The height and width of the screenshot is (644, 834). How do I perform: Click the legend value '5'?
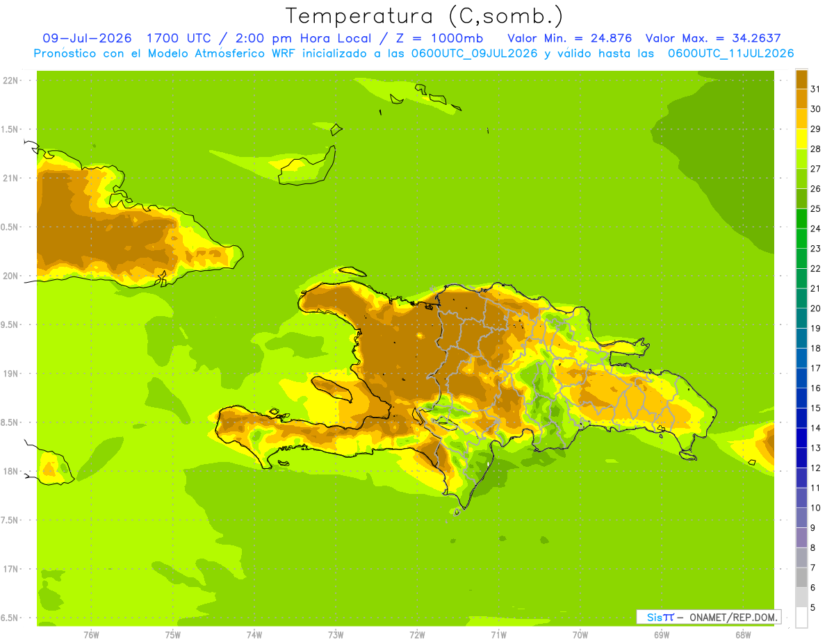pyautogui.click(x=813, y=607)
